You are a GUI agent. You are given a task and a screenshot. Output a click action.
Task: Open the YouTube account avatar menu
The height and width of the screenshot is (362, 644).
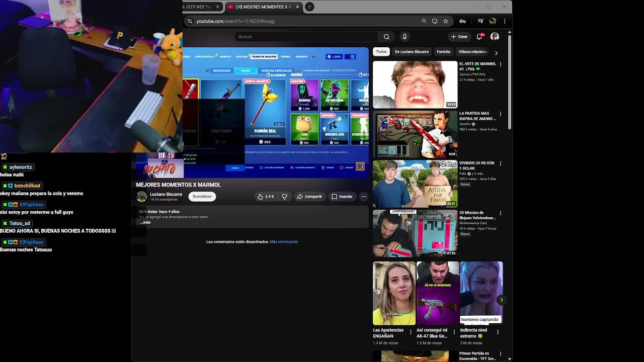pos(495,37)
